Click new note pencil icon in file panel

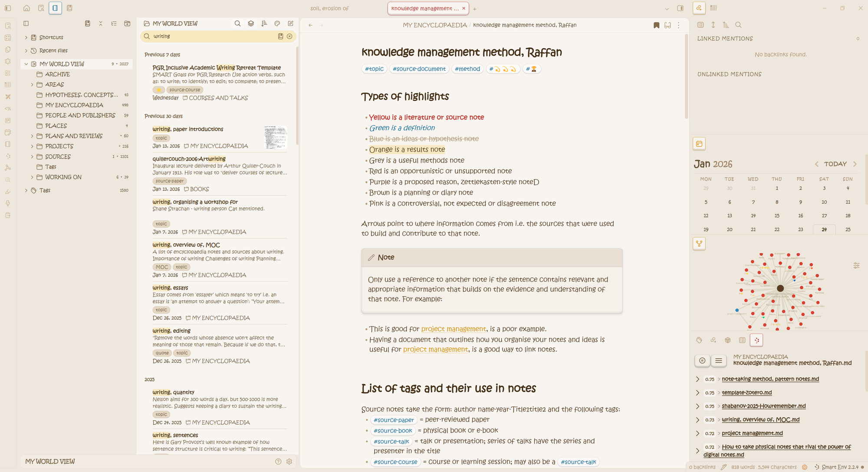coord(290,23)
